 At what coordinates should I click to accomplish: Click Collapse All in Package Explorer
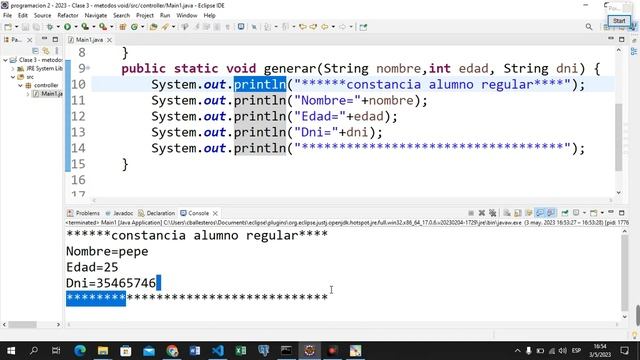[x=35, y=51]
